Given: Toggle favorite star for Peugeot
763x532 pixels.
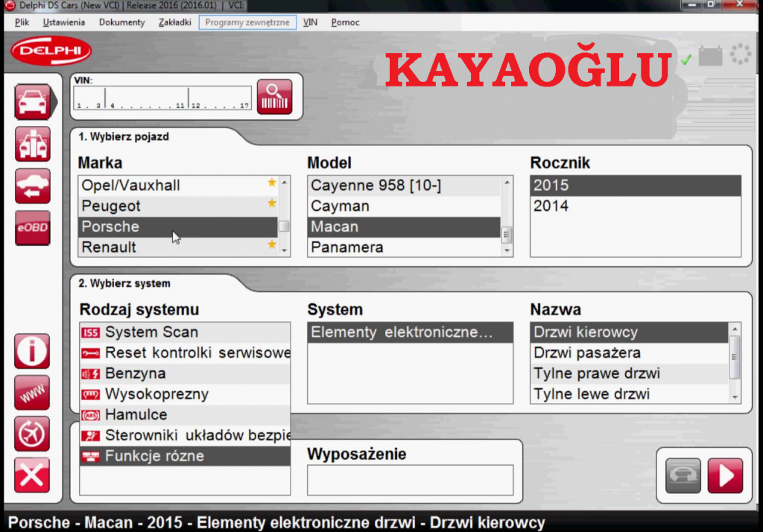Looking at the screenshot, I should pyautogui.click(x=271, y=203).
